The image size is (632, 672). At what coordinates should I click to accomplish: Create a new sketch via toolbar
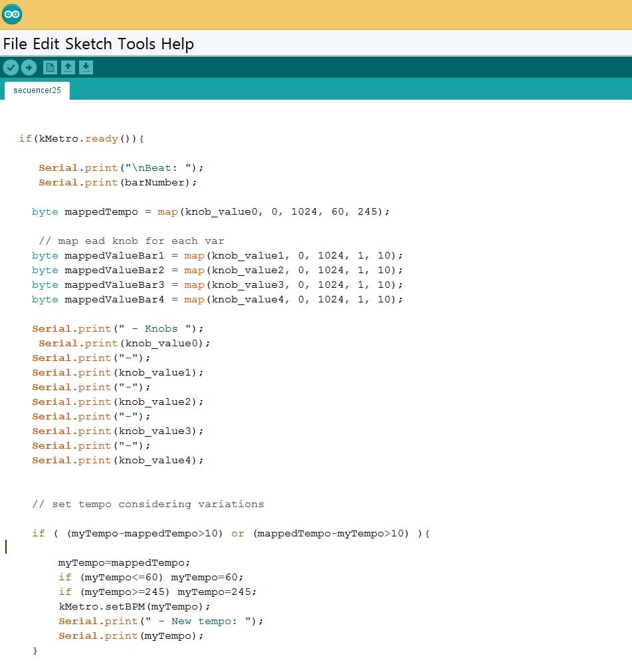[50, 67]
